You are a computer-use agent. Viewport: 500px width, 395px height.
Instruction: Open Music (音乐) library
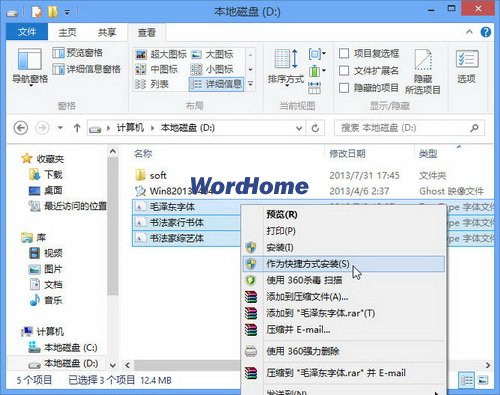[x=46, y=300]
